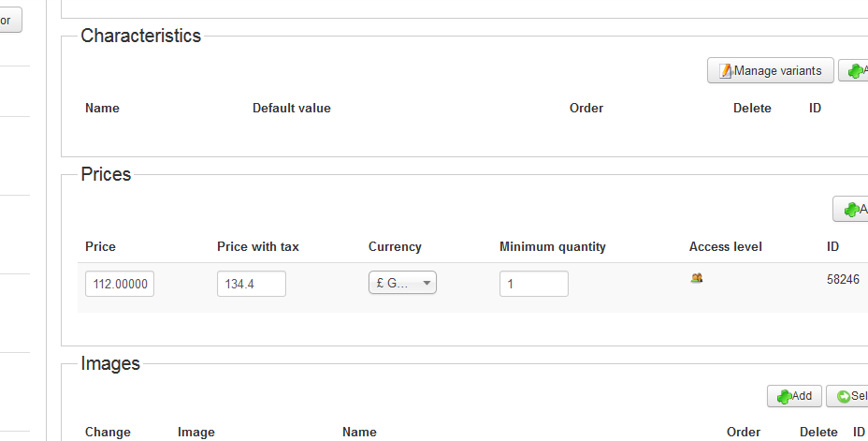Click the partially visible button at top-left
The height and width of the screenshot is (441, 868).
[x=10, y=20]
